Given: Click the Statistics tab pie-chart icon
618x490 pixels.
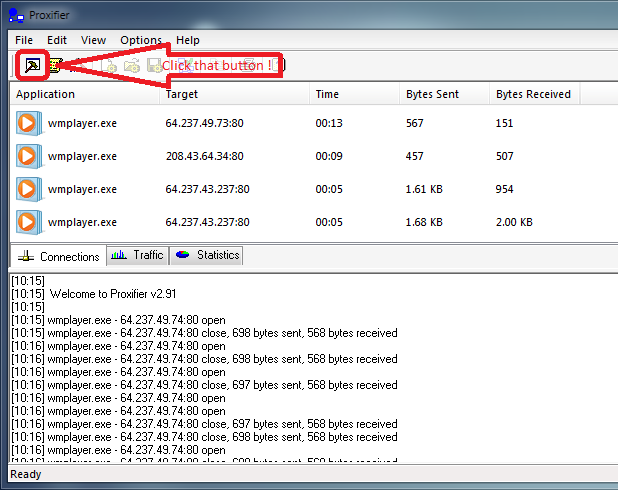Looking at the screenshot, I should pyautogui.click(x=182, y=255).
